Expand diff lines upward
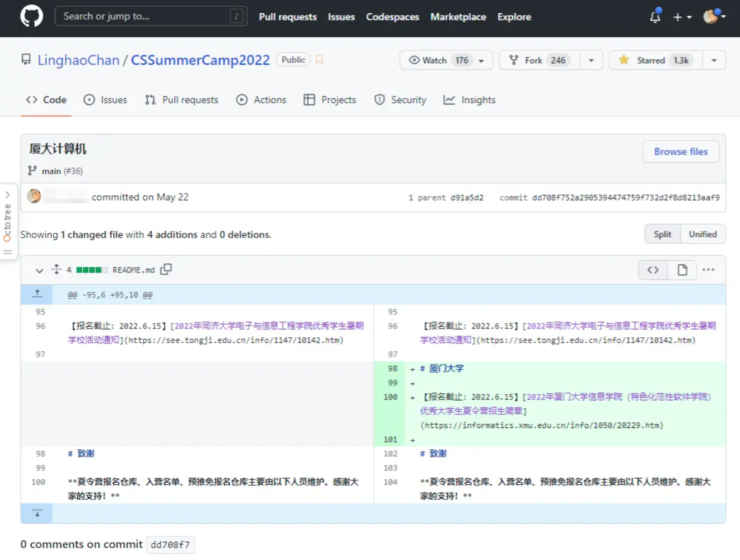Image resolution: width=740 pixels, height=560 pixels. pos(37,294)
